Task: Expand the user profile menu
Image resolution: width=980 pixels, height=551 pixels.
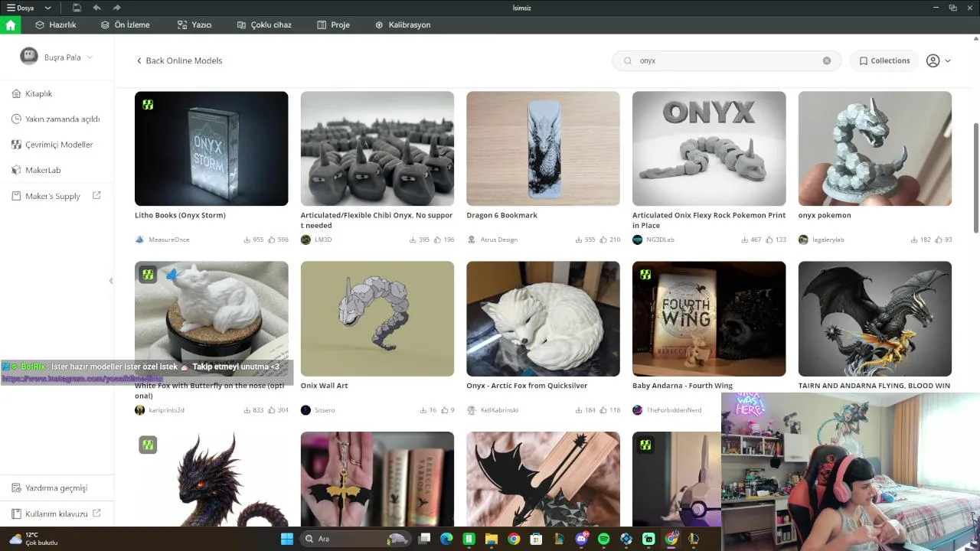Action: [938, 60]
